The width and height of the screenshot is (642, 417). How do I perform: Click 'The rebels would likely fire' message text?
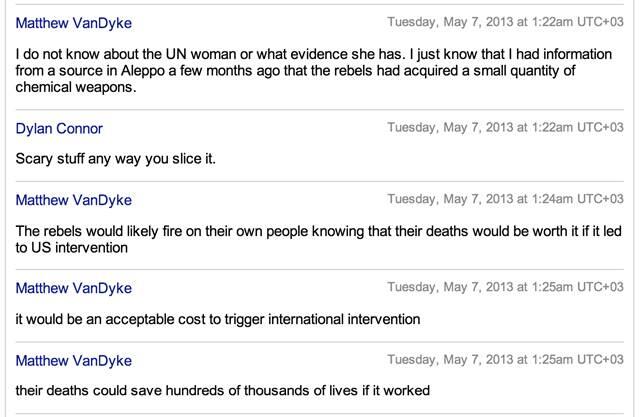coord(319,239)
